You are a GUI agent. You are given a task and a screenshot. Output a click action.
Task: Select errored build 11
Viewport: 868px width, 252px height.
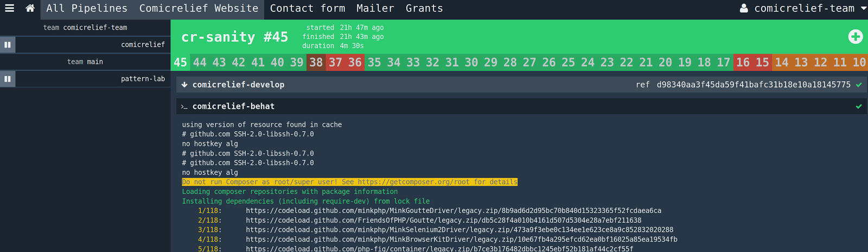840,62
